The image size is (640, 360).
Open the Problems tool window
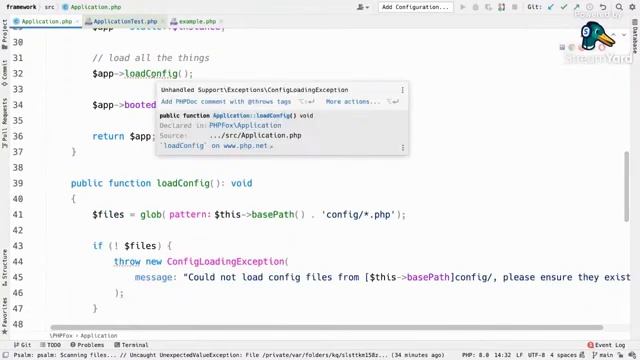click(87, 345)
